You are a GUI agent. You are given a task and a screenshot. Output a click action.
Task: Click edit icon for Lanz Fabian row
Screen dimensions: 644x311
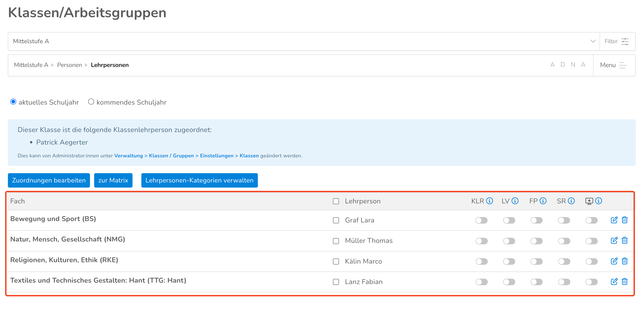click(614, 281)
